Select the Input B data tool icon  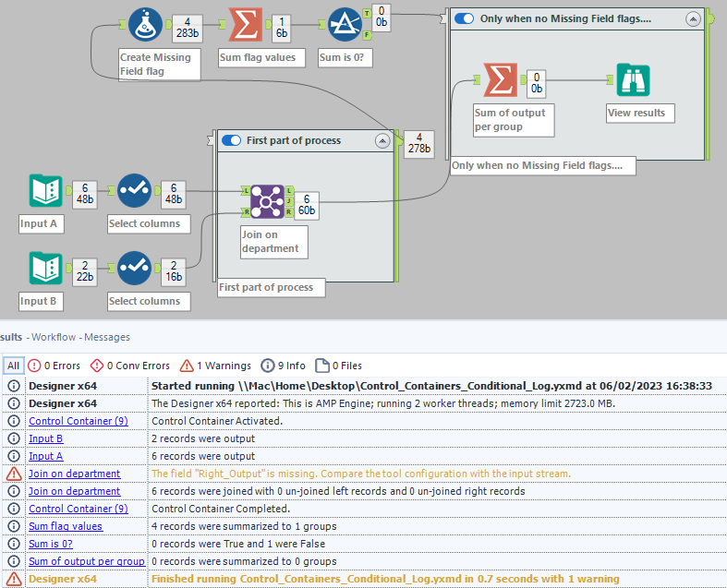pyautogui.click(x=45, y=269)
